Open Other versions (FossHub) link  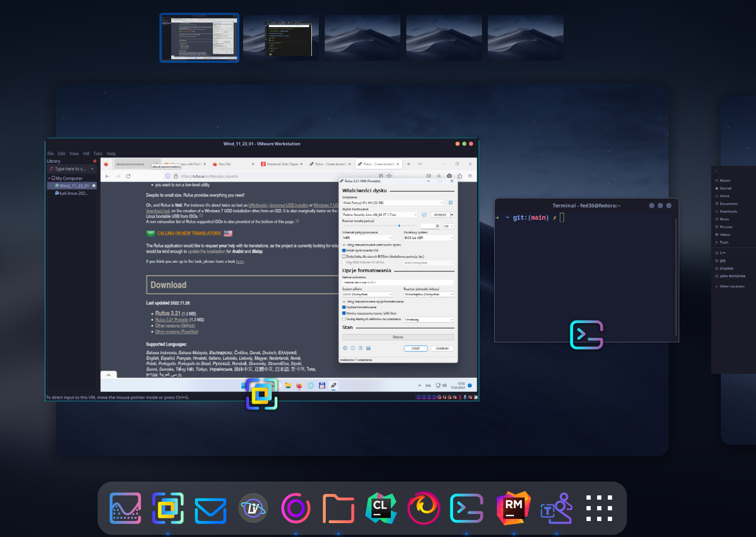point(177,332)
